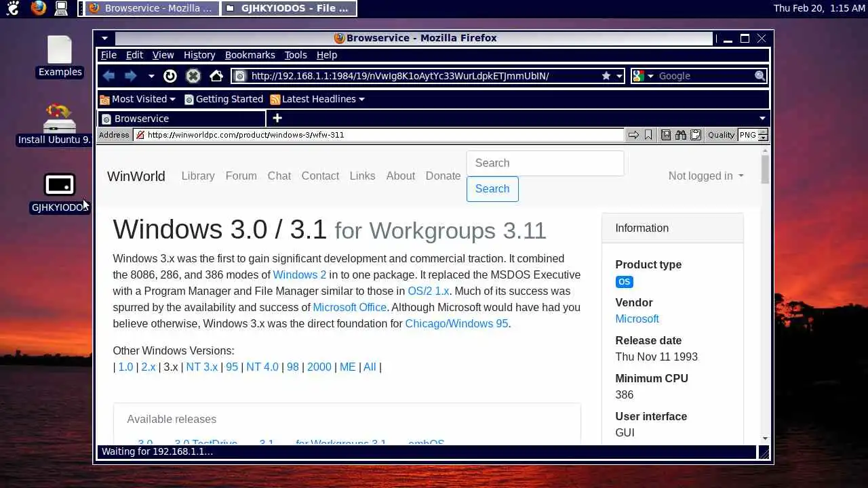Open the location bar history dropdown
The image size is (868, 488).
click(x=619, y=76)
